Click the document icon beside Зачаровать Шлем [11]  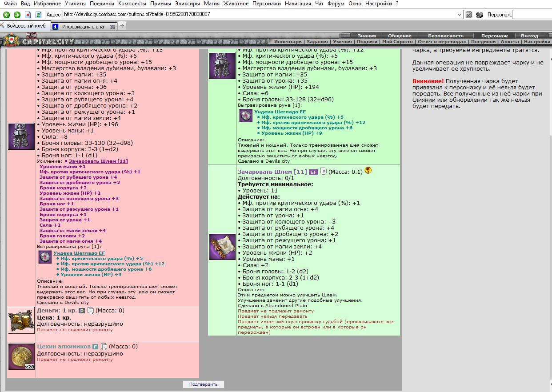click(x=323, y=171)
